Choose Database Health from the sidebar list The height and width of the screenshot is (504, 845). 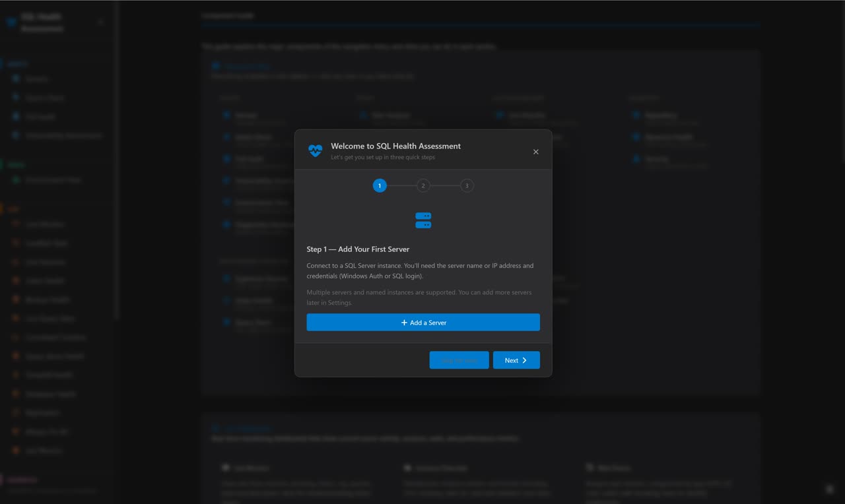pos(15,393)
